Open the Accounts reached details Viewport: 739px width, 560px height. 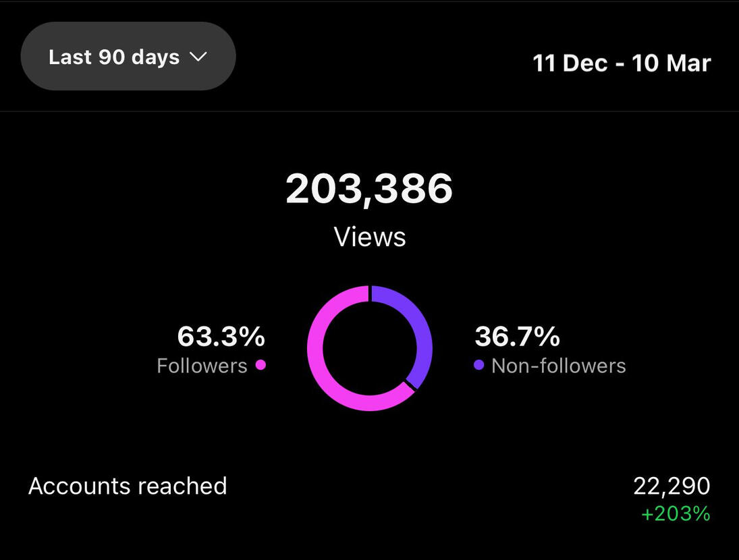pos(128,486)
